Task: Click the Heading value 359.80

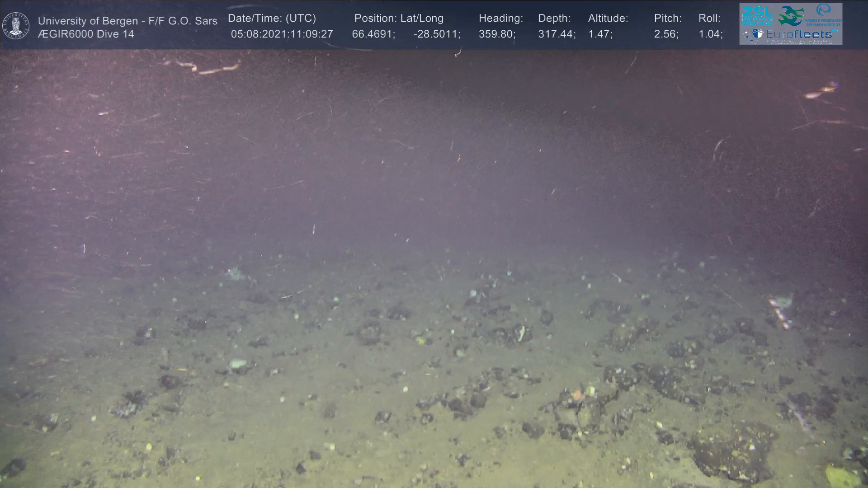Action: (496, 34)
